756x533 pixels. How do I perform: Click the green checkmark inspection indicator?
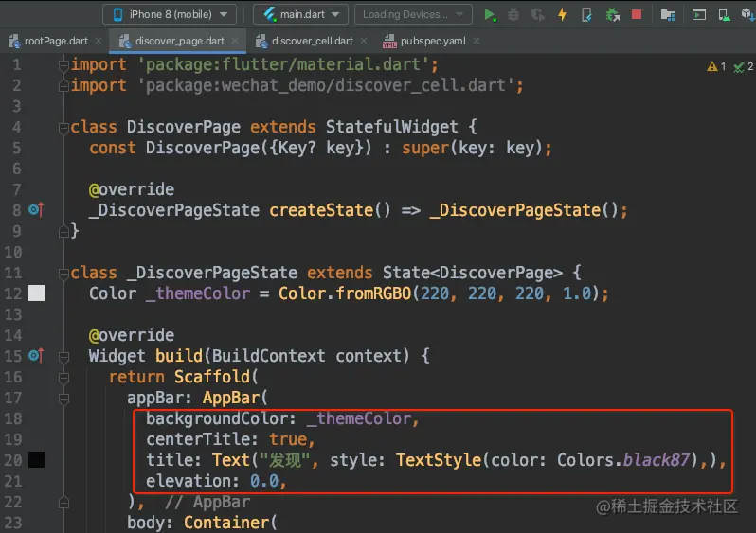[x=744, y=66]
